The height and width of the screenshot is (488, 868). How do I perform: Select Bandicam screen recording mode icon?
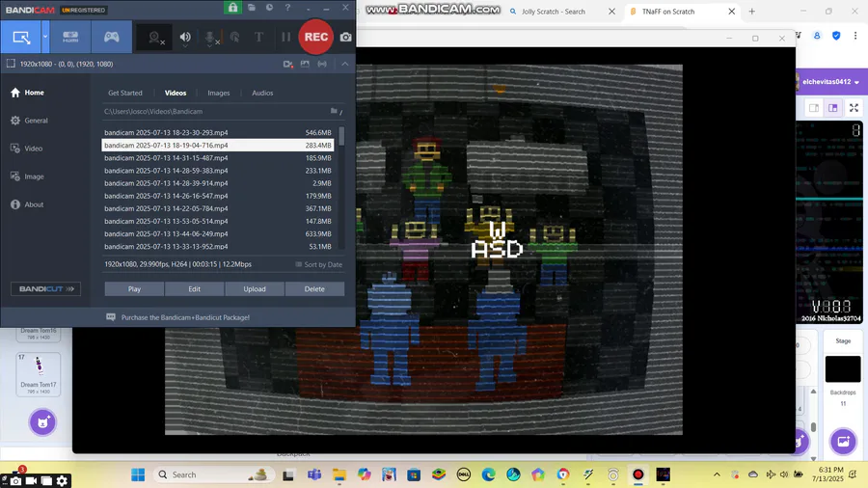[21, 37]
